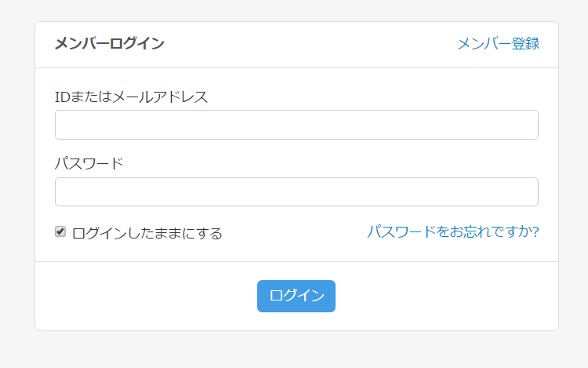
Task: Click the メンバーログイン heading
Action: [109, 44]
